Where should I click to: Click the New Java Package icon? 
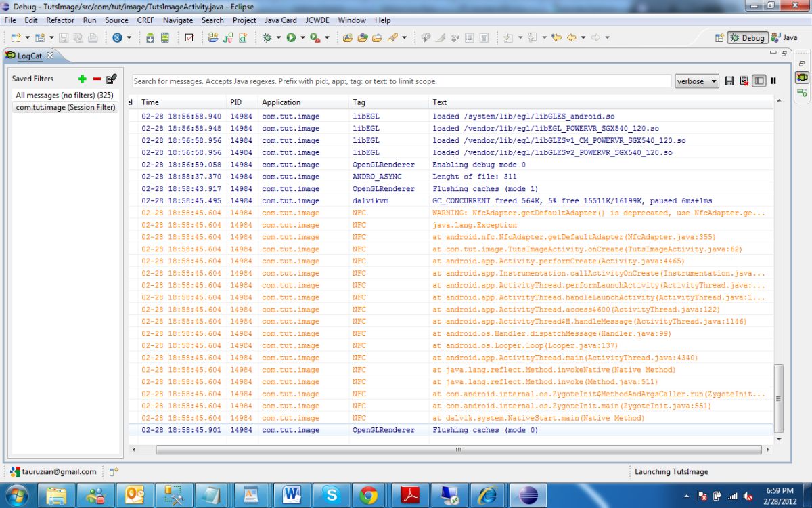pyautogui.click(x=213, y=38)
